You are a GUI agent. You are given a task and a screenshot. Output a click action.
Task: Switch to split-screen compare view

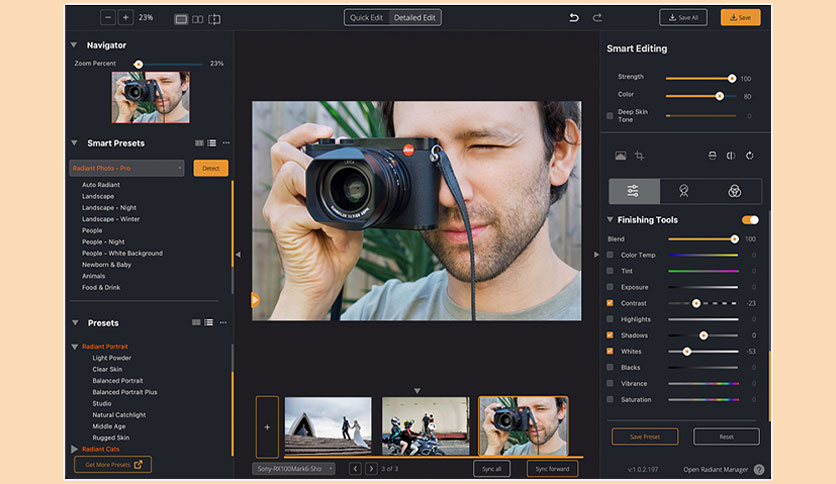pos(214,19)
